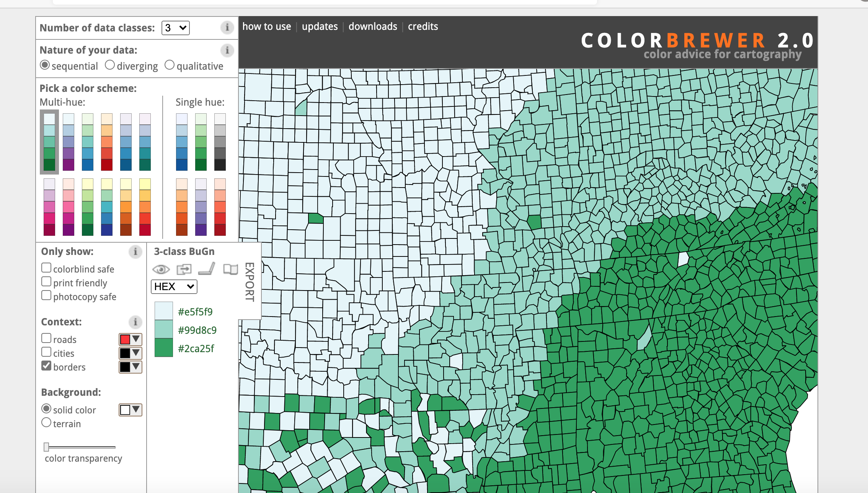Screen dimensions: 868x493
Task: Choose the diverging data radio button
Action: pyautogui.click(x=110, y=65)
